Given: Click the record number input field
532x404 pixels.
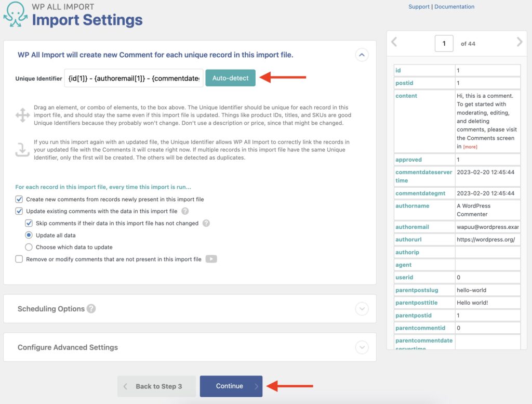Looking at the screenshot, I should pos(444,44).
